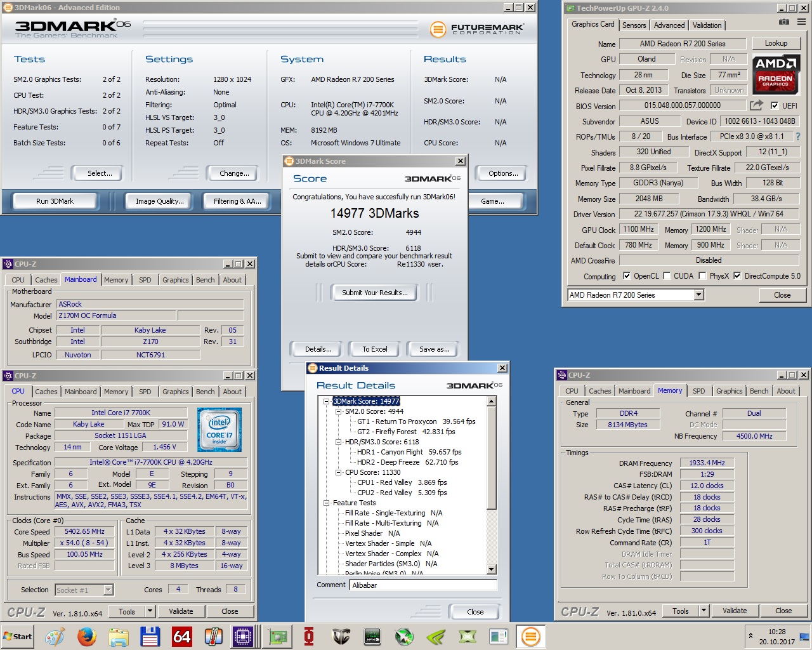The width and height of the screenshot is (812, 650).
Task: Click the Bus Interface question mark icon
Action: tap(797, 136)
